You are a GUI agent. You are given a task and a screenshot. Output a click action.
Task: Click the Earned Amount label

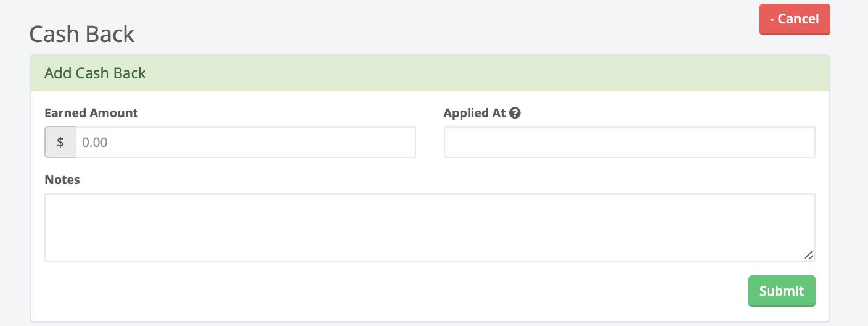pos(91,113)
